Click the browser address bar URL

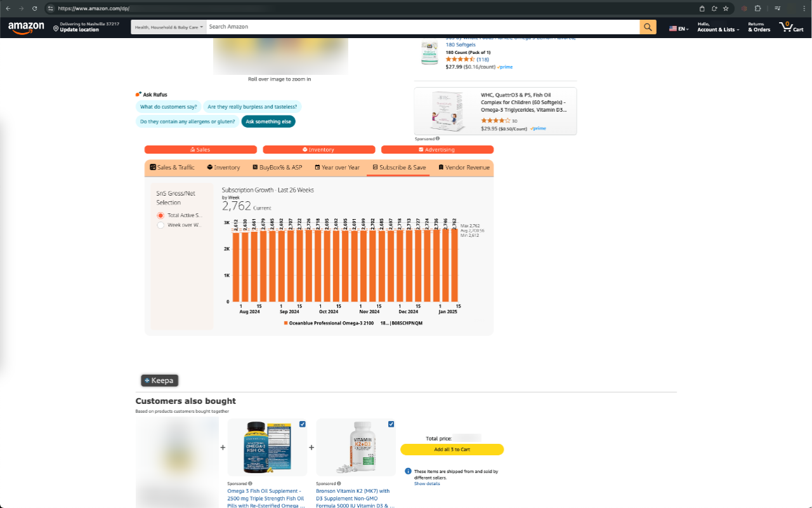pos(93,8)
